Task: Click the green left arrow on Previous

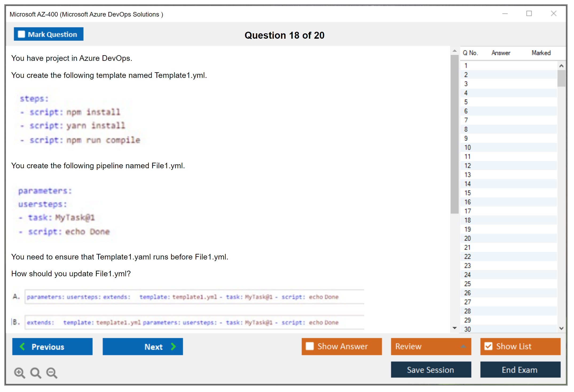Action: pos(22,346)
